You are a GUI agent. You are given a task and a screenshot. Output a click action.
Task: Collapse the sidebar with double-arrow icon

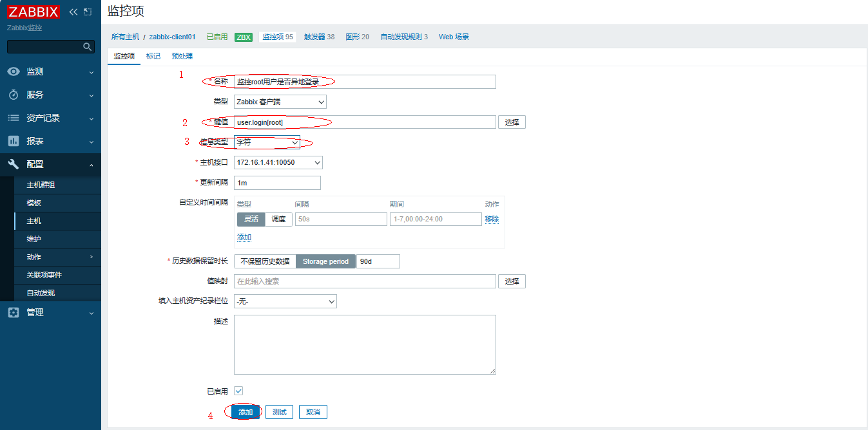73,12
